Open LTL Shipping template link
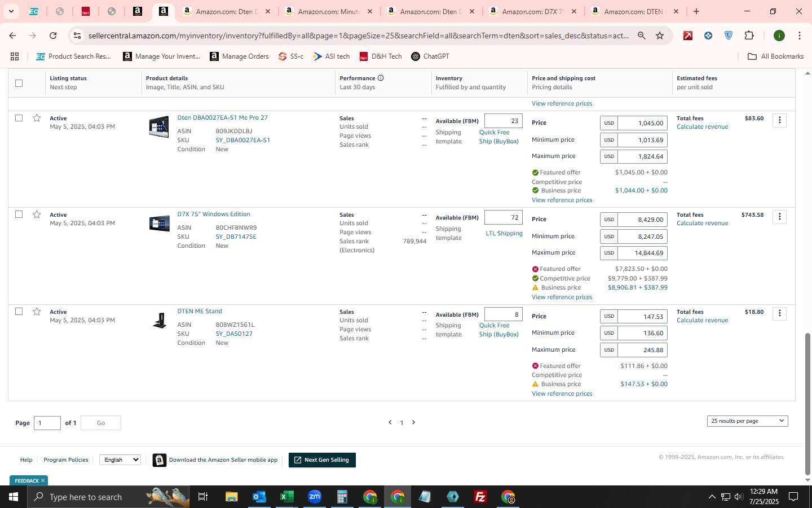This screenshot has width=812, height=508. click(504, 233)
